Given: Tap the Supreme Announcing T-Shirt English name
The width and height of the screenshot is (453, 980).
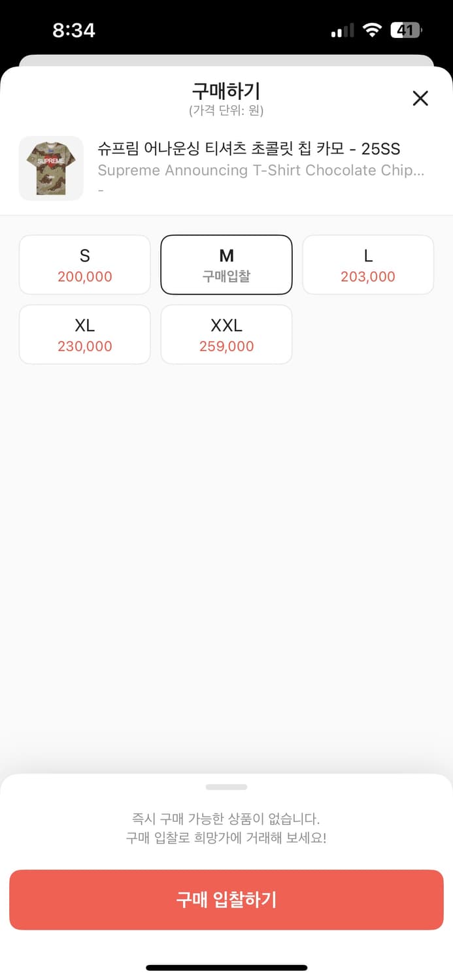Looking at the screenshot, I should (x=261, y=171).
